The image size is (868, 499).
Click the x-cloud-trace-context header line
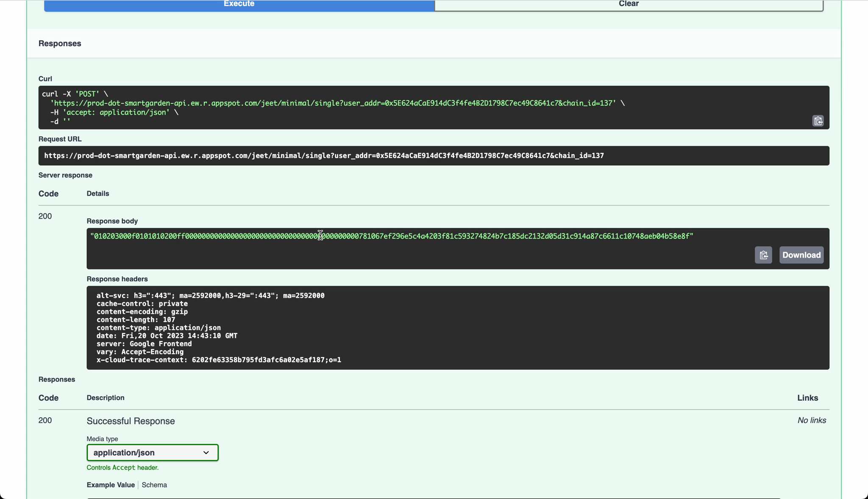click(219, 360)
